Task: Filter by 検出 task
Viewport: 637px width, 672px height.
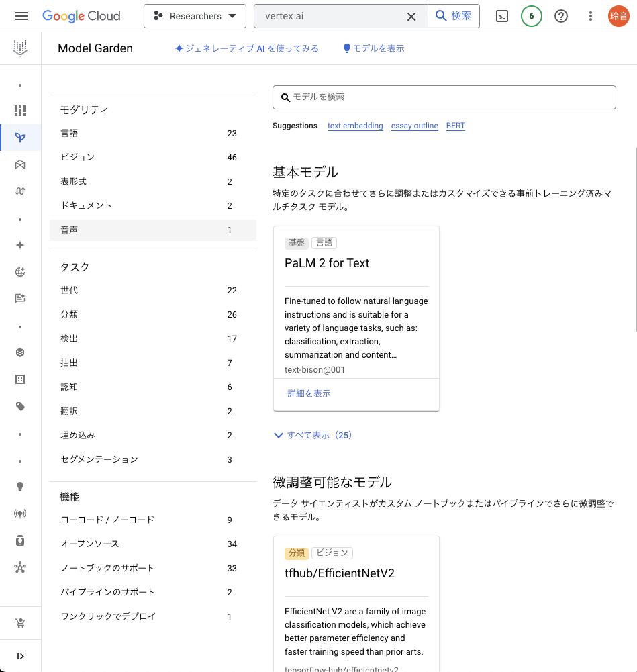Action: coord(153,339)
